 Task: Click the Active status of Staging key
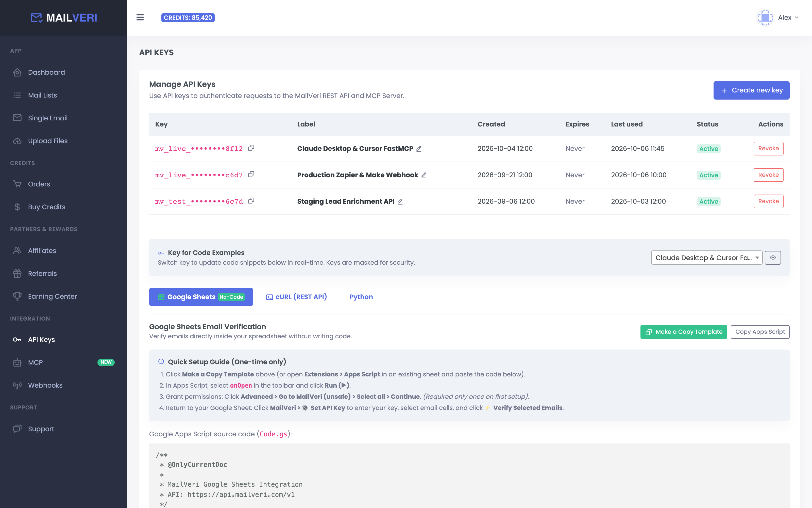(708, 202)
